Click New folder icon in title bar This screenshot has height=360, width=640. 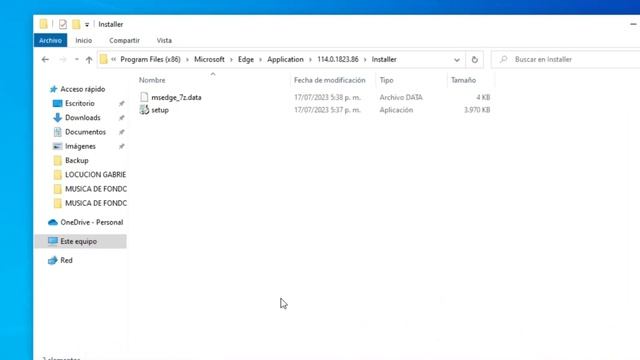click(76, 24)
